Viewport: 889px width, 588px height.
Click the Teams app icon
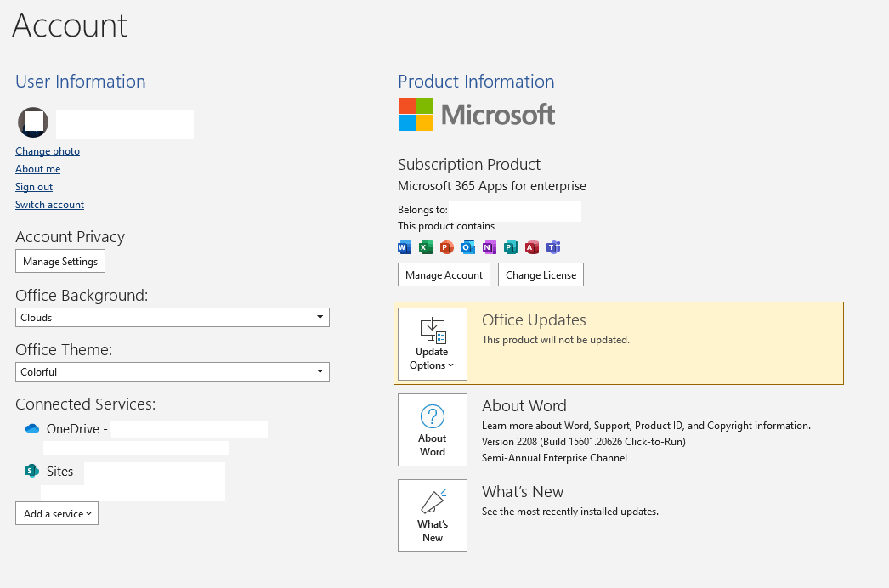click(552, 247)
